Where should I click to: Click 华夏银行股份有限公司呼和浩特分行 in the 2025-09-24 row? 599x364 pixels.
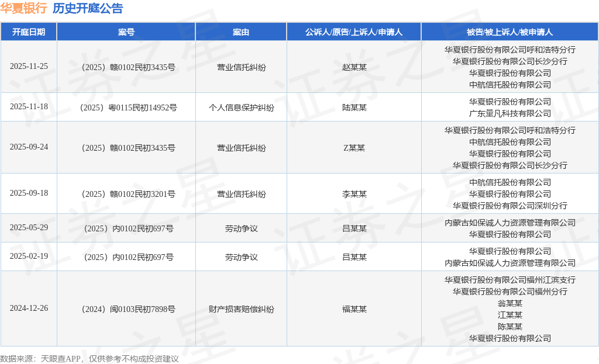510,130
